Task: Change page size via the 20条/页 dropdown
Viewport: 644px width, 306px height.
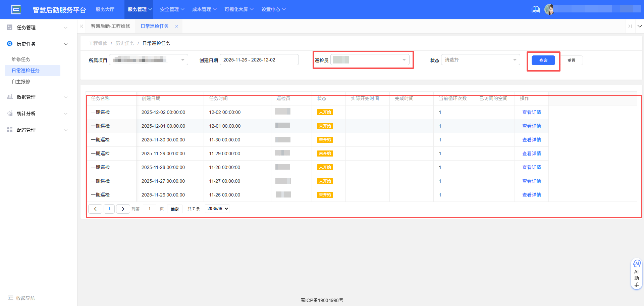Action: 217,209
